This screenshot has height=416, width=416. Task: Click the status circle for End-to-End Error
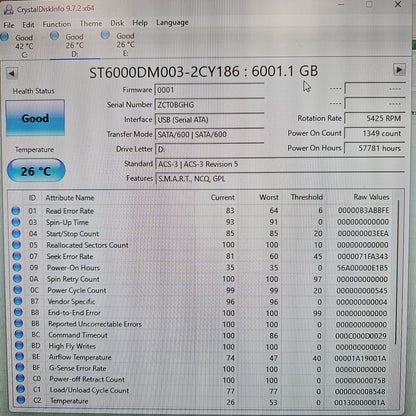pyautogui.click(x=18, y=312)
